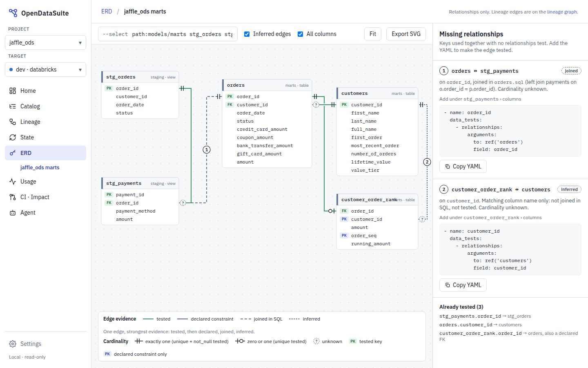588x368 pixels.
Task: Select the orders table header
Action: pos(267,85)
